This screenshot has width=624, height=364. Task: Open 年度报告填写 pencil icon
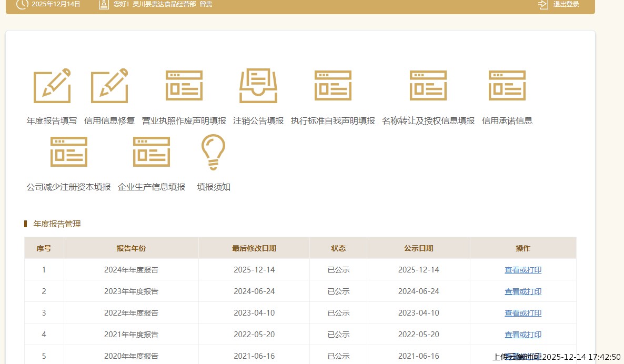tap(52, 86)
